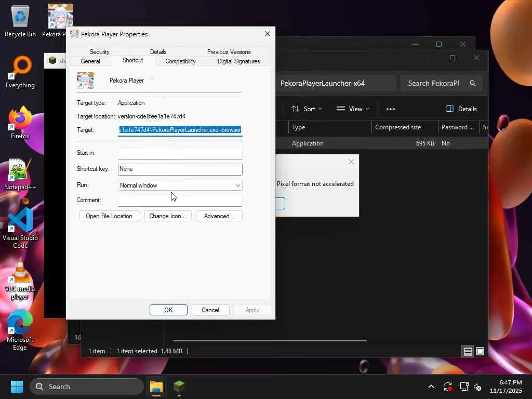Image resolution: width=532 pixels, height=399 pixels.
Task: Open the See more ellipsis menu in Explorer
Action: [x=391, y=109]
